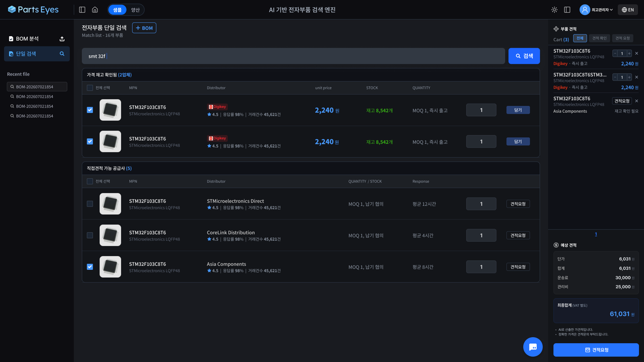This screenshot has width=644, height=362.
Task: Click the user avatar icon
Action: coord(584,10)
